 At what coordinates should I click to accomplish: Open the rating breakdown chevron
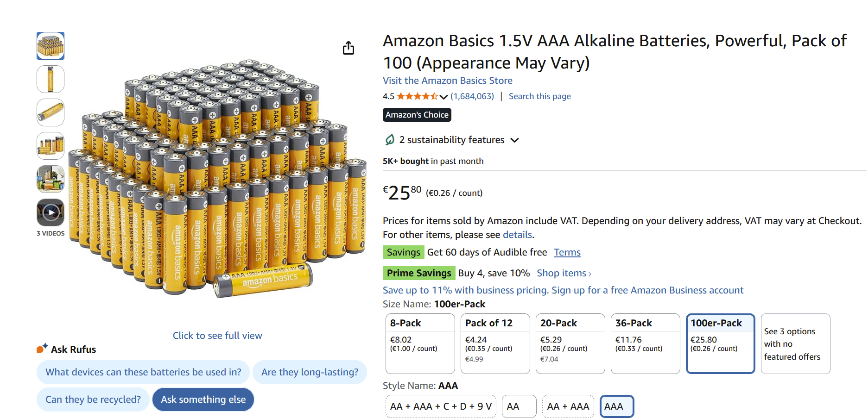[x=444, y=97]
